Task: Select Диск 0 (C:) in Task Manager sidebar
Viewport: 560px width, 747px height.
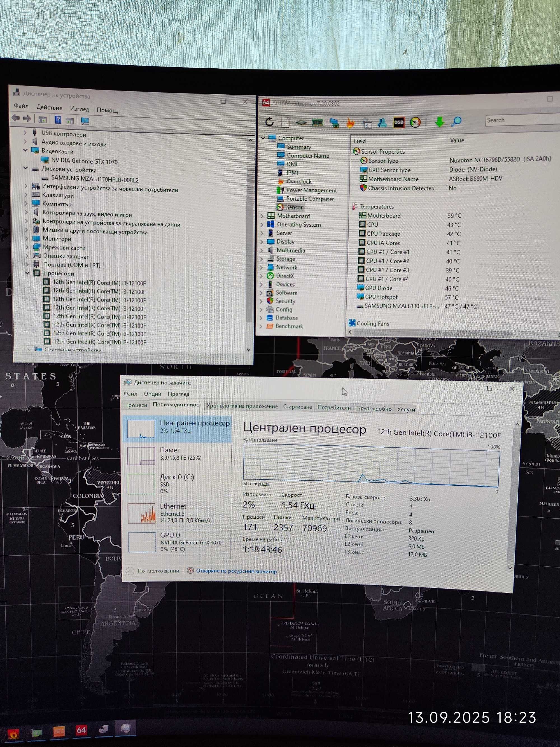Action: [x=178, y=484]
